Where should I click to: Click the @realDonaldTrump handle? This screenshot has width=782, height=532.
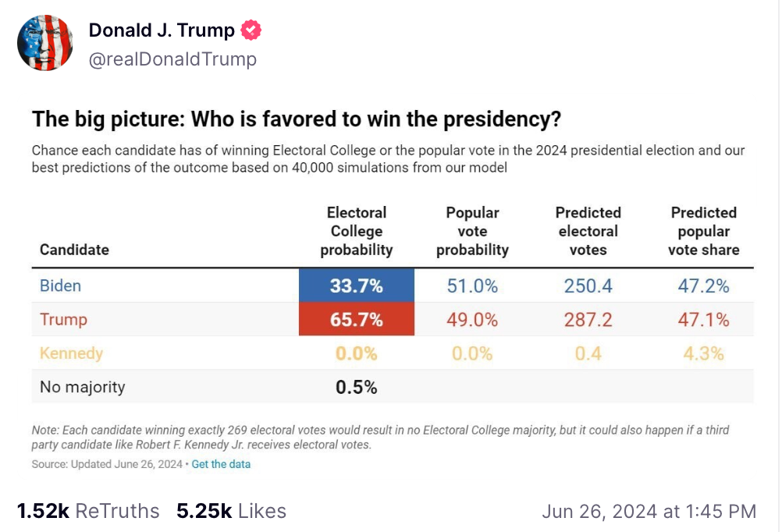click(172, 59)
